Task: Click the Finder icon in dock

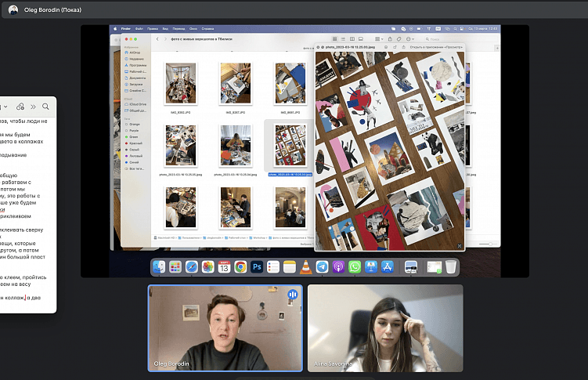Action: (159, 267)
